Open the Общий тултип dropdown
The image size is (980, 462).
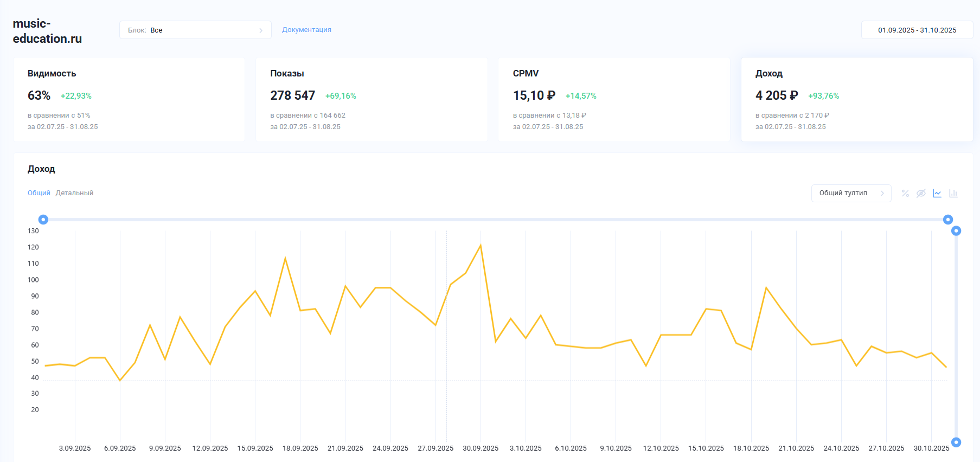coord(851,193)
